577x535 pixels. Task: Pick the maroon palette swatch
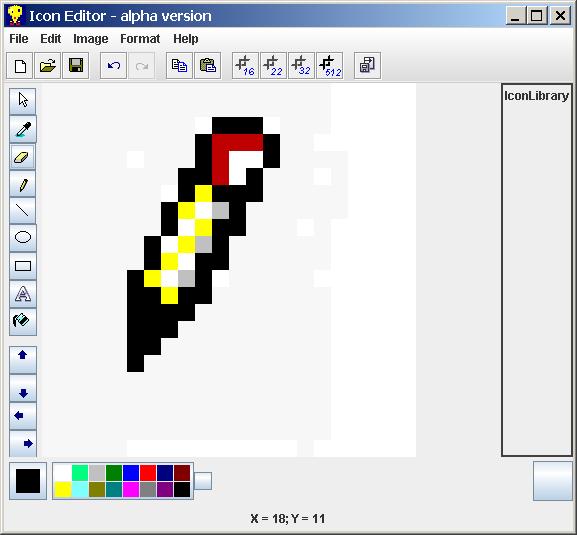point(182,473)
